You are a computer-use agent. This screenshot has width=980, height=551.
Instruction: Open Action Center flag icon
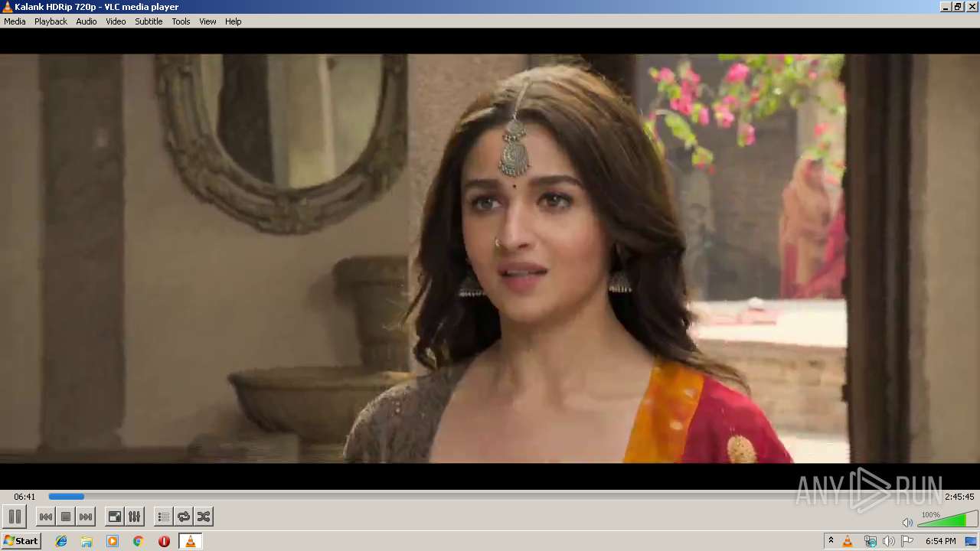(x=907, y=541)
